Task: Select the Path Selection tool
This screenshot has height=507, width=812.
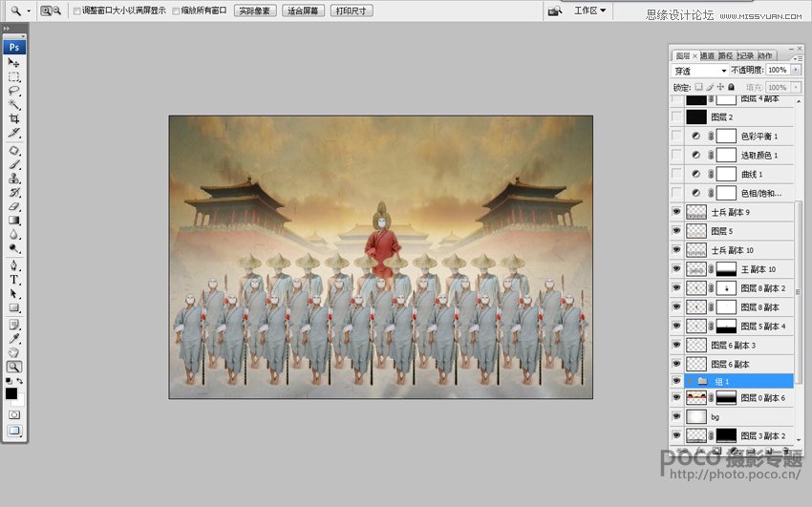Action: point(14,294)
